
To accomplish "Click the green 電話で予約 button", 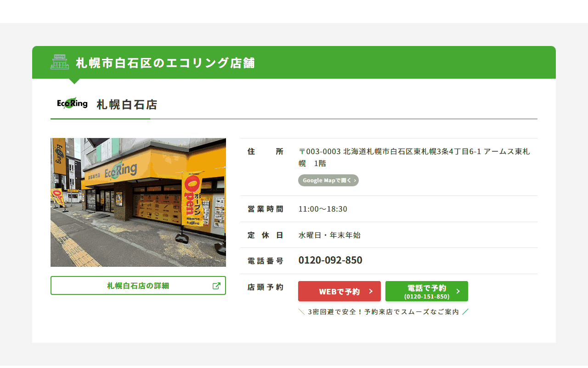I will [427, 291].
